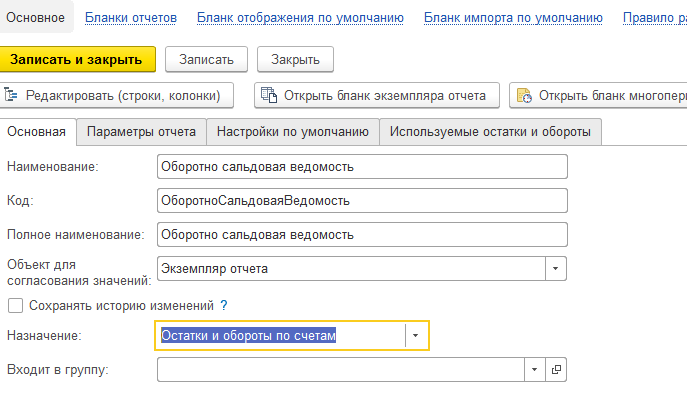Click the multi-period blank icon
The width and height of the screenshot is (687, 414).
coord(524,95)
